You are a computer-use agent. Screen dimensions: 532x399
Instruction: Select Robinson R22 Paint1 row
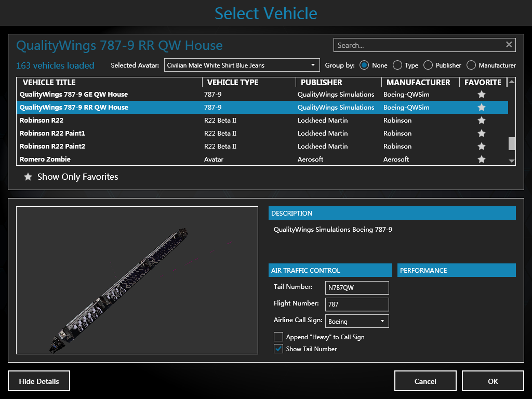tap(262, 134)
